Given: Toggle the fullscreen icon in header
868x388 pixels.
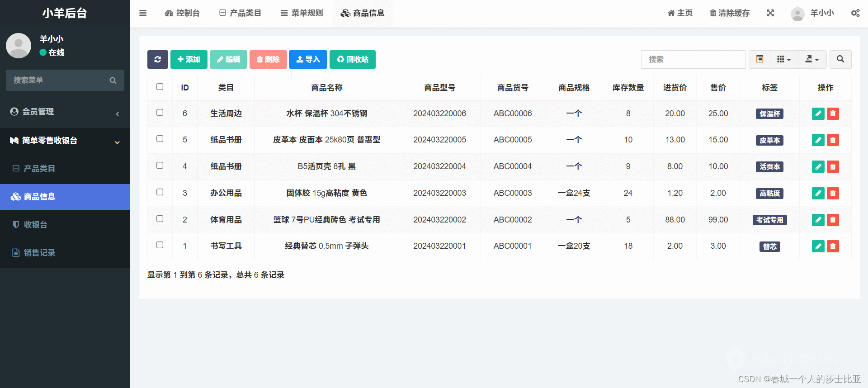Looking at the screenshot, I should coord(770,13).
